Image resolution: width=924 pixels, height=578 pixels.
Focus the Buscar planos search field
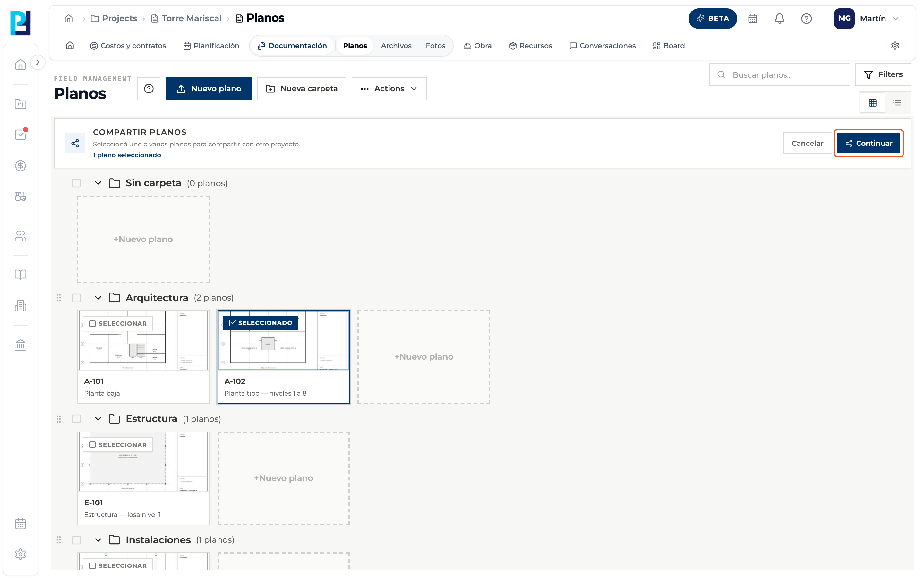pos(779,75)
